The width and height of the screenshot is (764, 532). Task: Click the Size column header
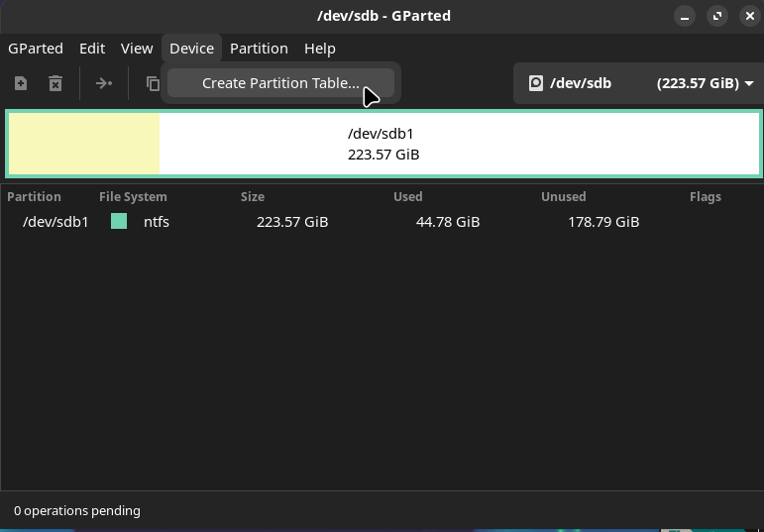[x=253, y=196]
